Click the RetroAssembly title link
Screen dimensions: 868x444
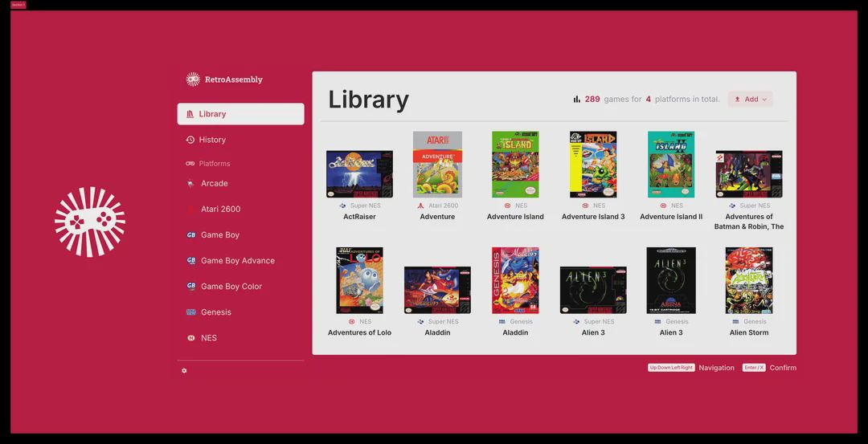234,79
